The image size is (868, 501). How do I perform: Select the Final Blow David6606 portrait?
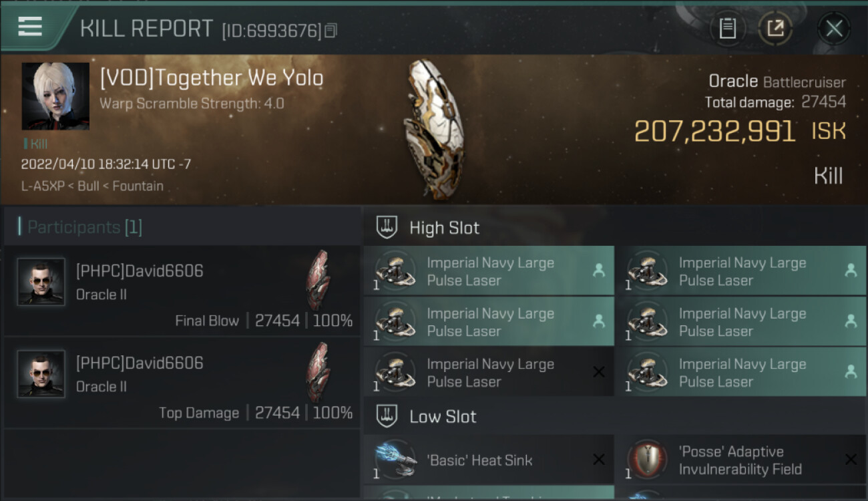point(41,282)
